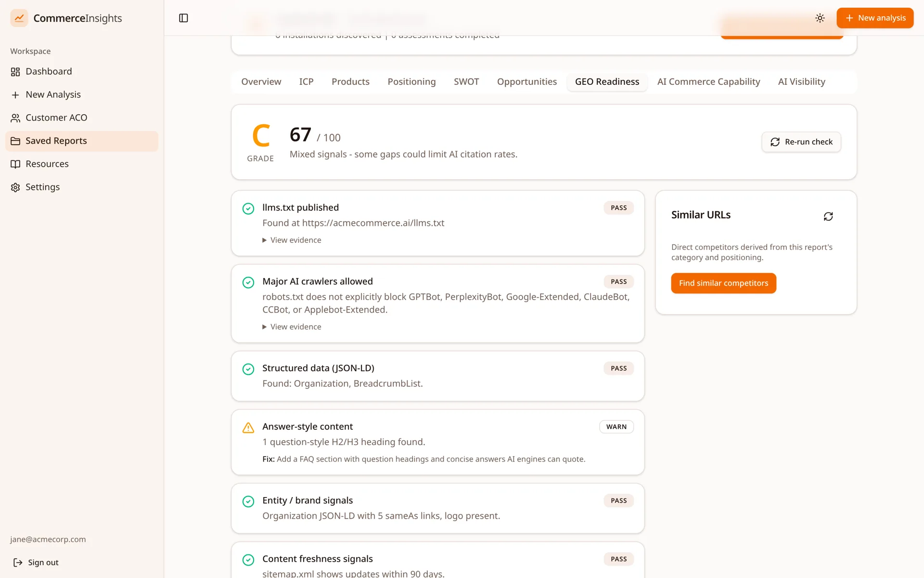This screenshot has height=578, width=924.
Task: Open the Positioning tab
Action: tap(411, 82)
